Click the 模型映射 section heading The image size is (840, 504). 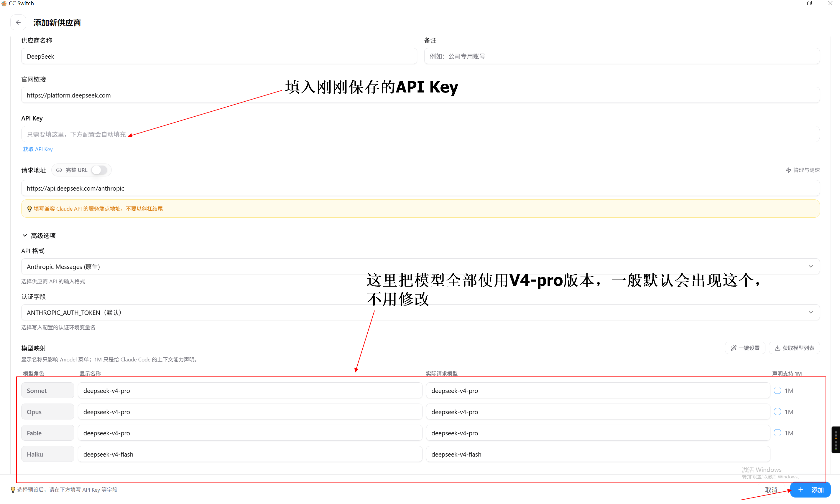point(33,348)
